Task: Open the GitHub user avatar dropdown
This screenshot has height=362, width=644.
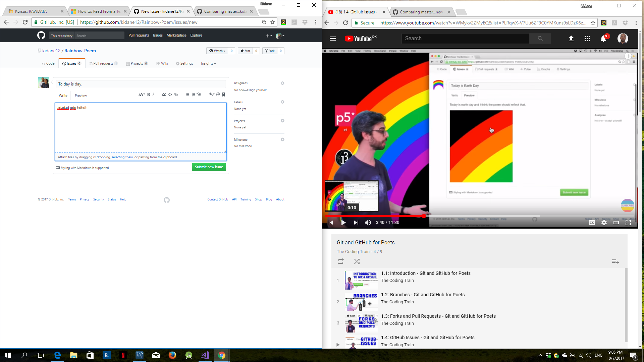Action: click(280, 36)
